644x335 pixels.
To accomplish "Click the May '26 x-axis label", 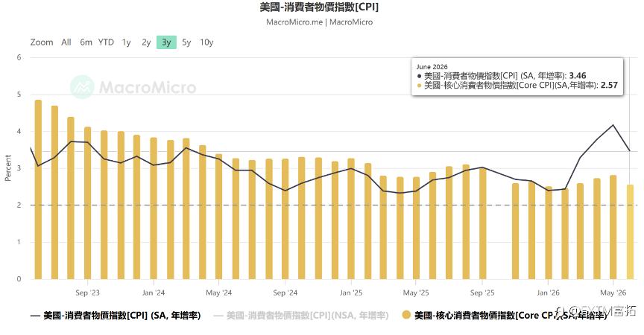I will (613, 293).
